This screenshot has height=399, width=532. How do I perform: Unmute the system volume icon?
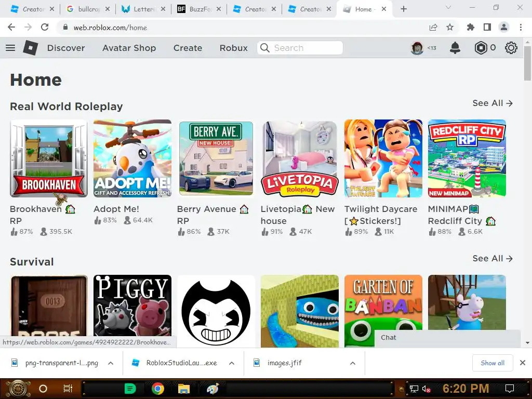426,389
